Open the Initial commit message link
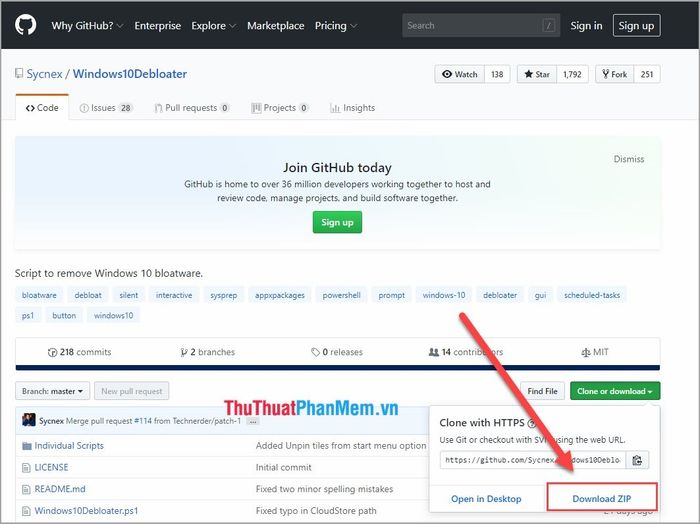 pos(283,467)
